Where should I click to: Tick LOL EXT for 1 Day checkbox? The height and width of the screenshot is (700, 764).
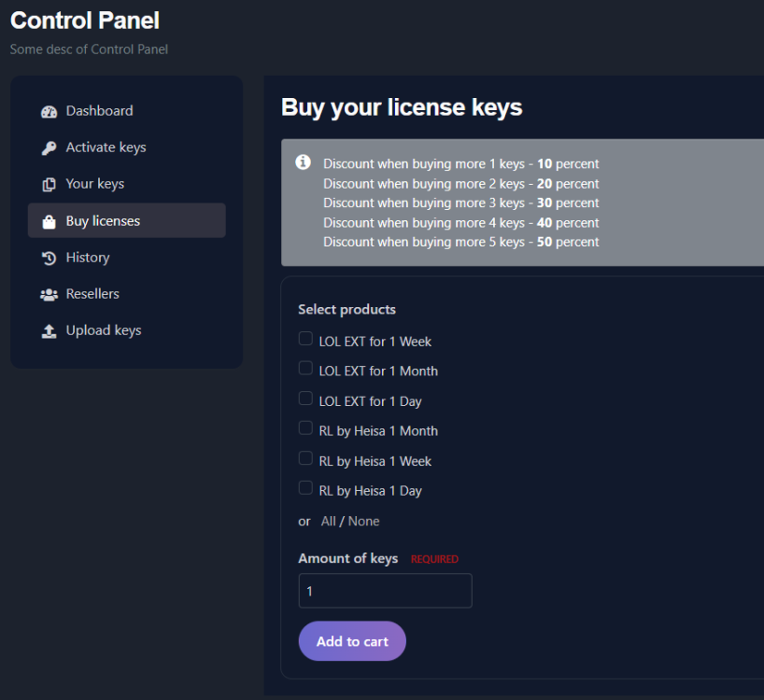tap(305, 399)
